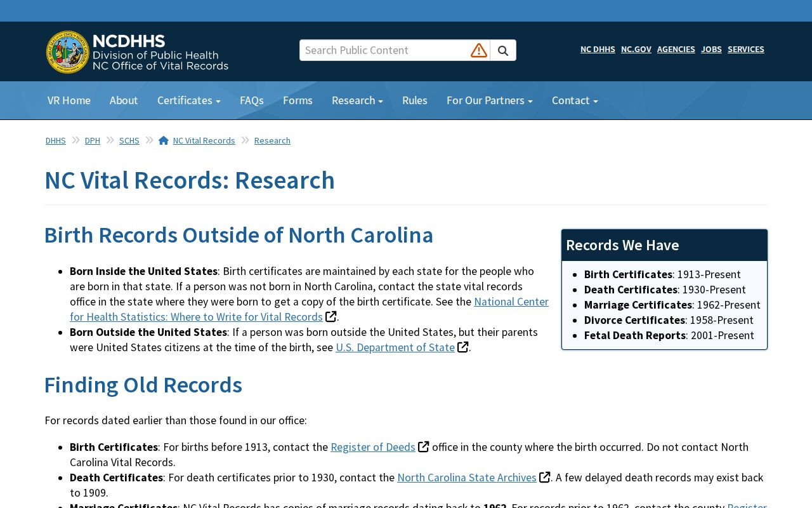This screenshot has height=508, width=812.
Task: Click the NCDHHS state seal logo
Action: [x=68, y=51]
